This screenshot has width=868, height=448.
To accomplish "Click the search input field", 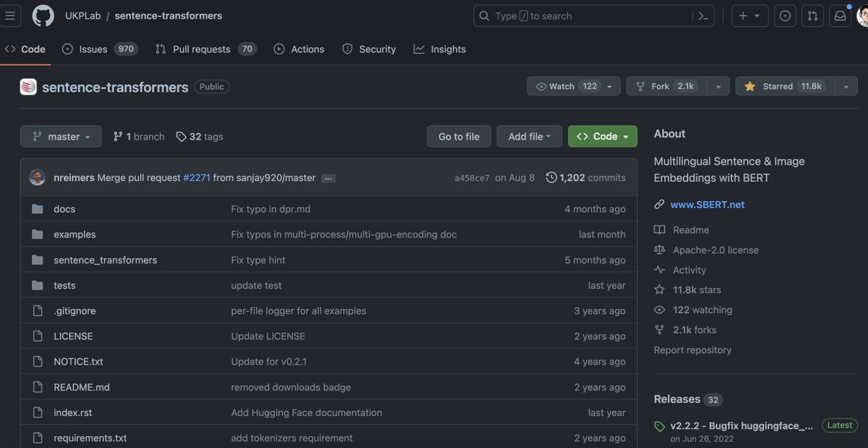I will tap(582, 16).
